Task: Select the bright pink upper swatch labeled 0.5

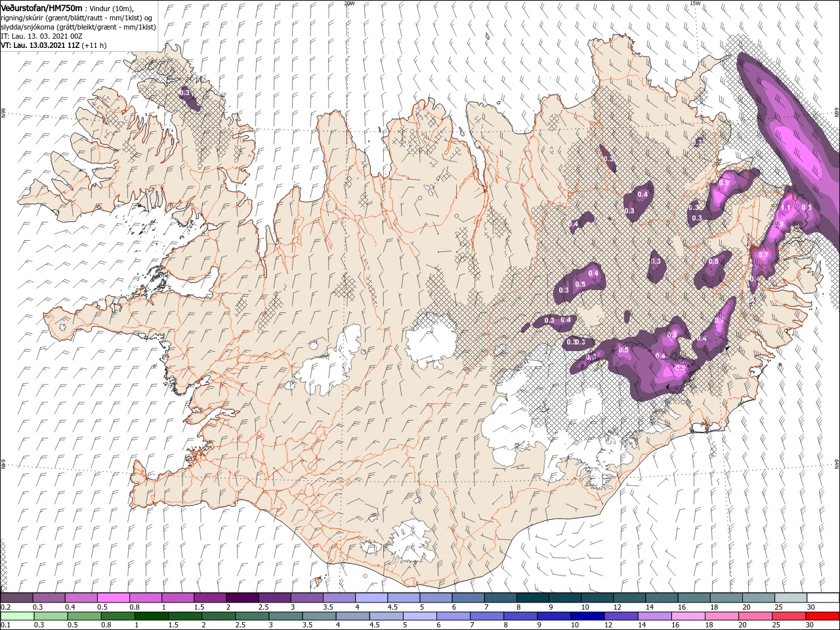Action: click(113, 598)
